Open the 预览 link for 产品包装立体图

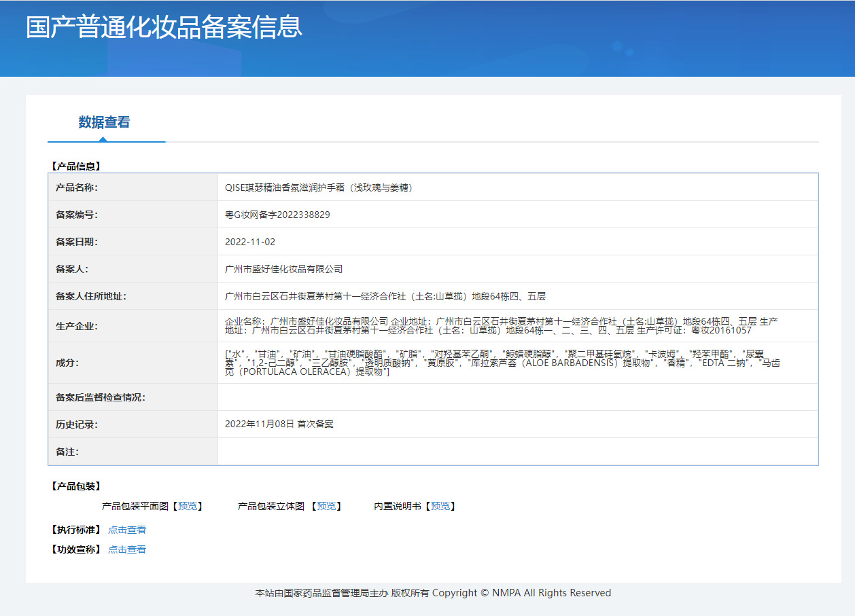coord(326,506)
